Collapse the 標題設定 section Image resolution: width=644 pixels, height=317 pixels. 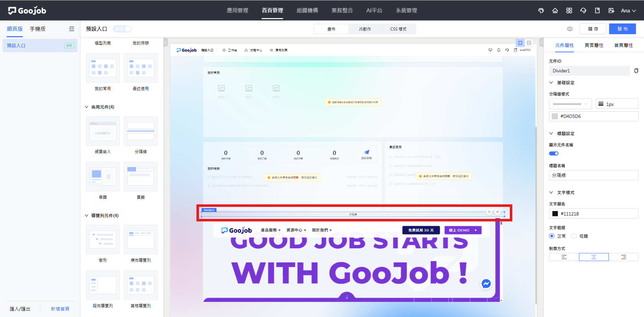click(x=551, y=133)
